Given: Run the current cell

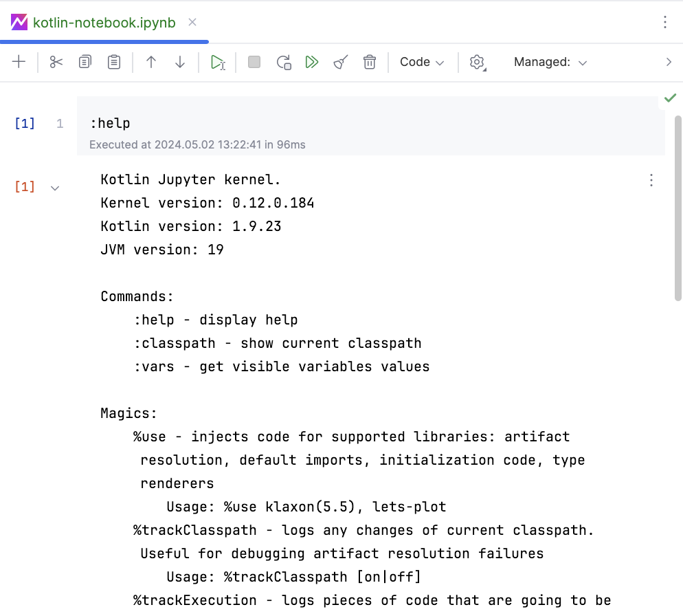Looking at the screenshot, I should click(218, 62).
